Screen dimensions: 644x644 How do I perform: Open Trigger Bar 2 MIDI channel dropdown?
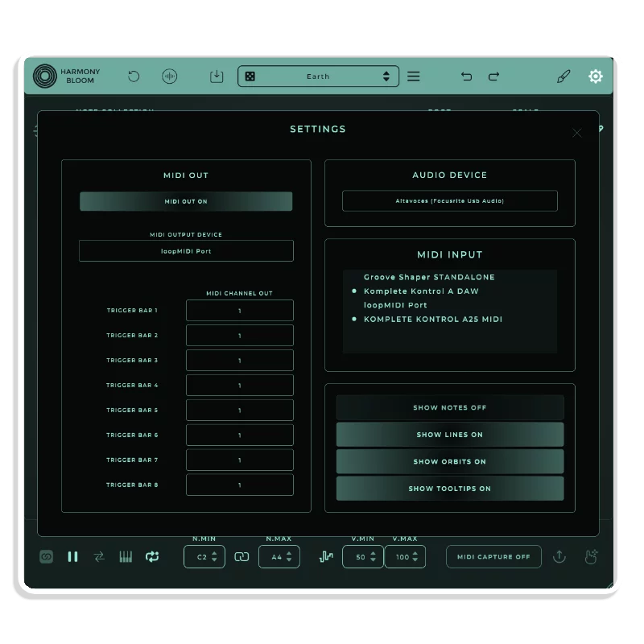pyautogui.click(x=239, y=336)
